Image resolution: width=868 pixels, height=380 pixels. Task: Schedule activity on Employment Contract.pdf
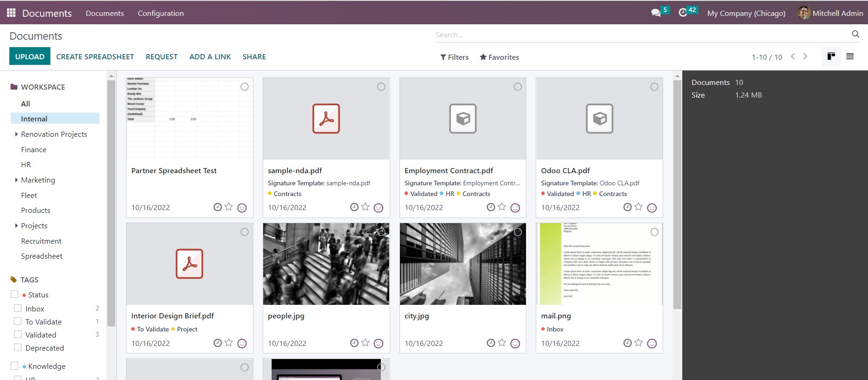[490, 207]
